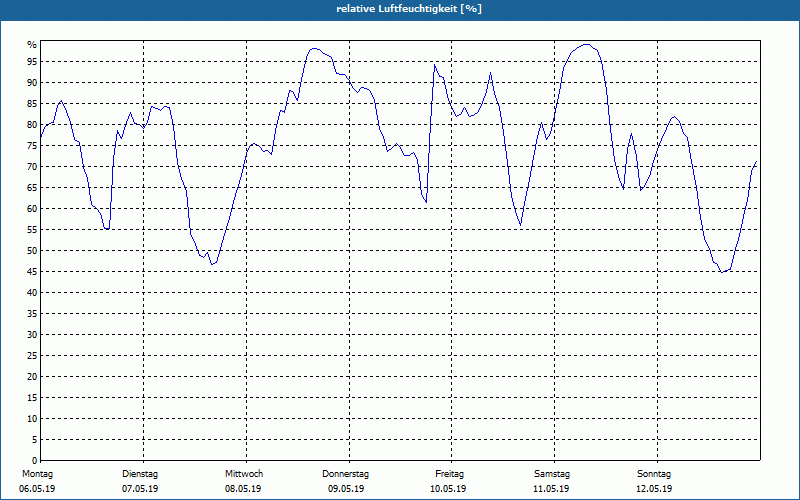Screen dimensions: 800x500
Task: Click the 70 y-axis value
Action: tap(32, 166)
